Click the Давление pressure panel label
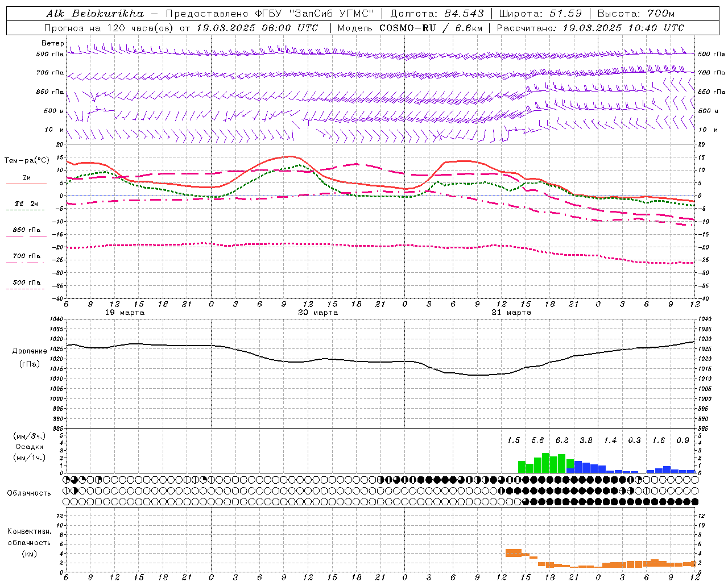Screen dimensions: 728x582 pos(30,351)
